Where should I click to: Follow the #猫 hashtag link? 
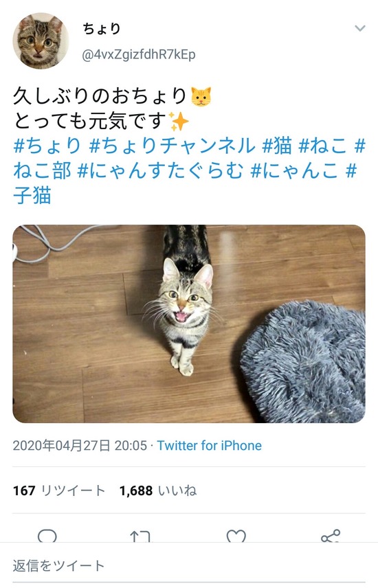click(x=277, y=146)
